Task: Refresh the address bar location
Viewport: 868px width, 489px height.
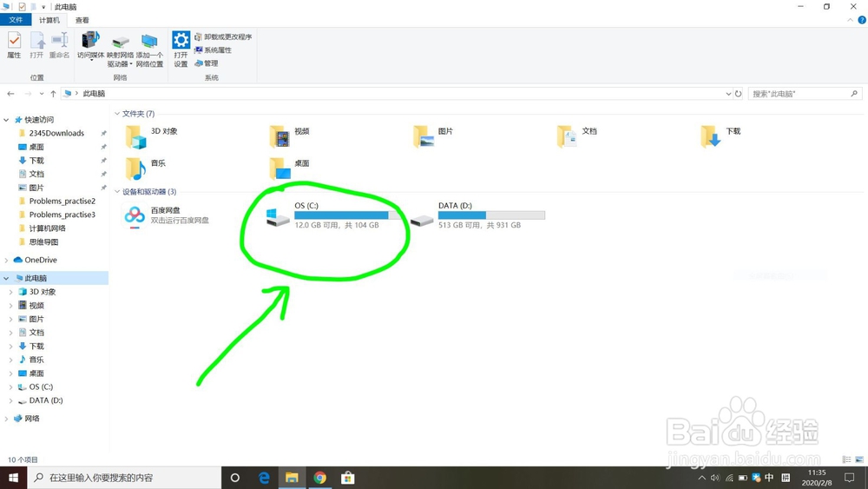Action: click(738, 94)
